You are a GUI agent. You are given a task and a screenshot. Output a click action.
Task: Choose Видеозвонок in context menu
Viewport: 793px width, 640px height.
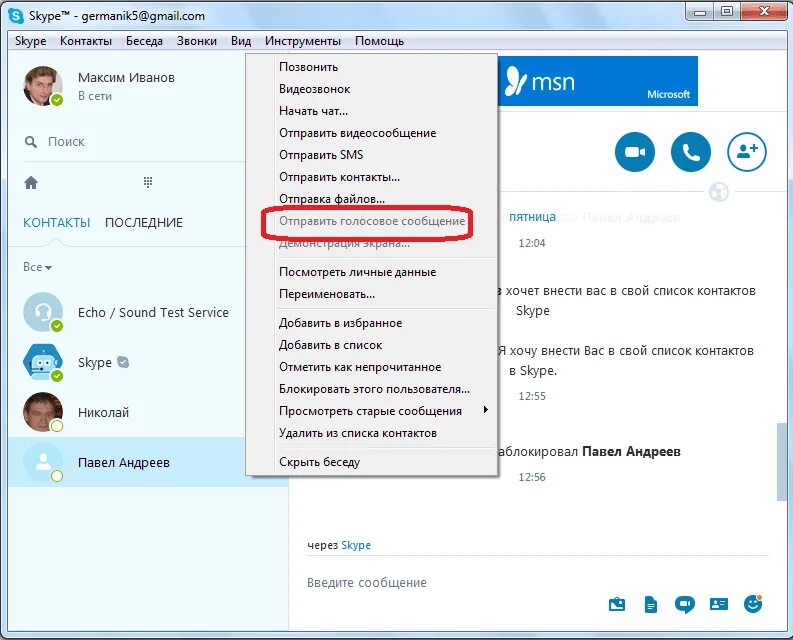(372, 89)
